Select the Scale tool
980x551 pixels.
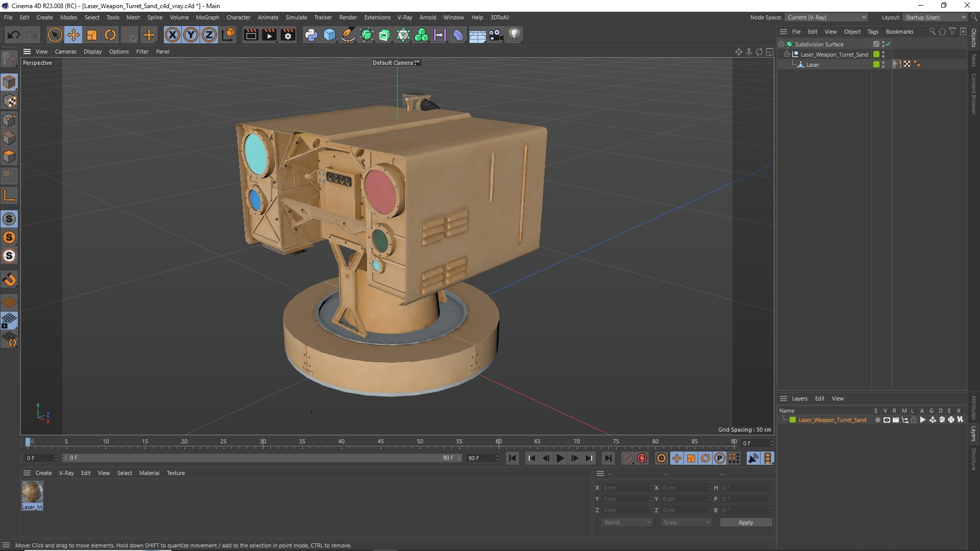tap(92, 35)
